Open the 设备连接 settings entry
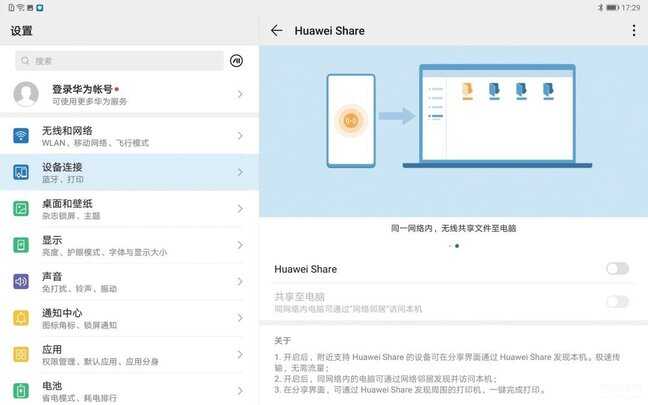 [129, 172]
